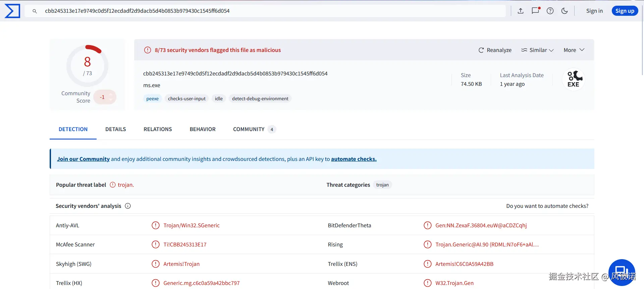Vote community score up arrow
Viewport: 644px width, 289px height.
tap(111, 94)
